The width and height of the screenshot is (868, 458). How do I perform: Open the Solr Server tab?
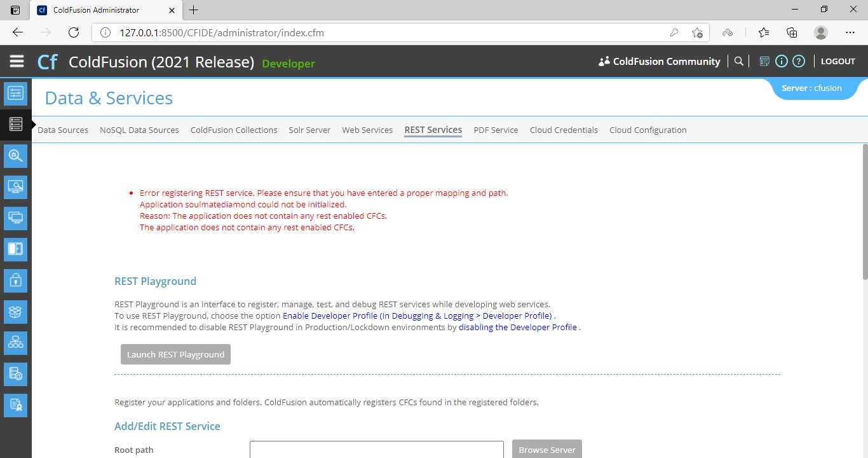point(309,130)
